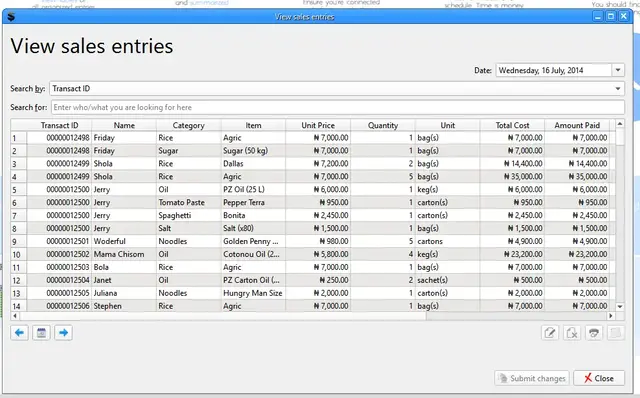640x398 pixels.
Task: Minimize the View sales entries window
Action: pyautogui.click(x=598, y=16)
